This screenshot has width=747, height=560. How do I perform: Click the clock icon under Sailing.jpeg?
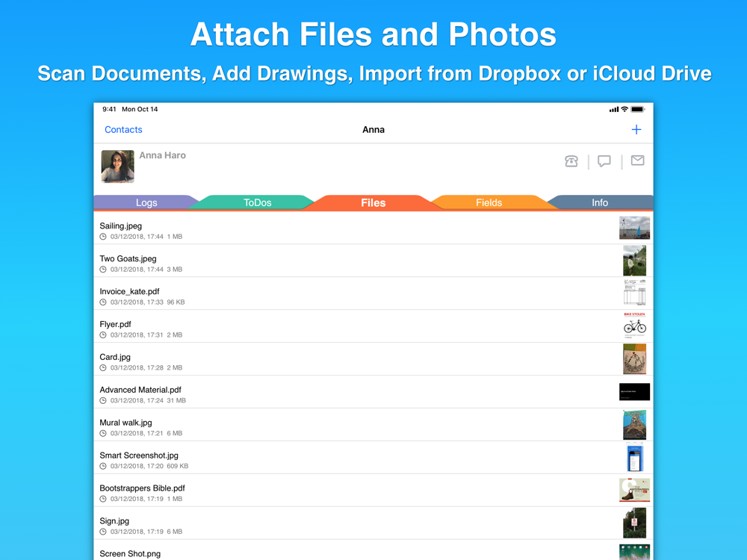tap(103, 237)
